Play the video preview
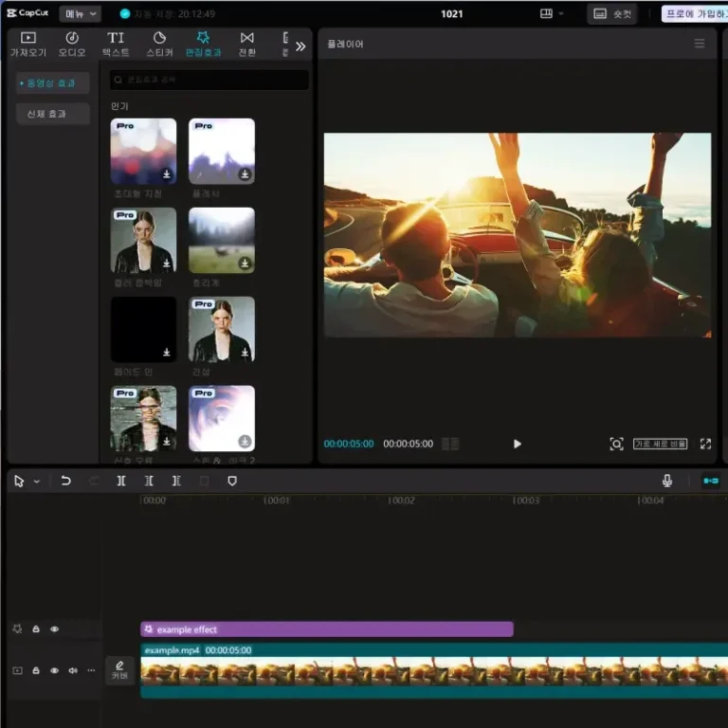This screenshot has height=728, width=728. (x=518, y=444)
